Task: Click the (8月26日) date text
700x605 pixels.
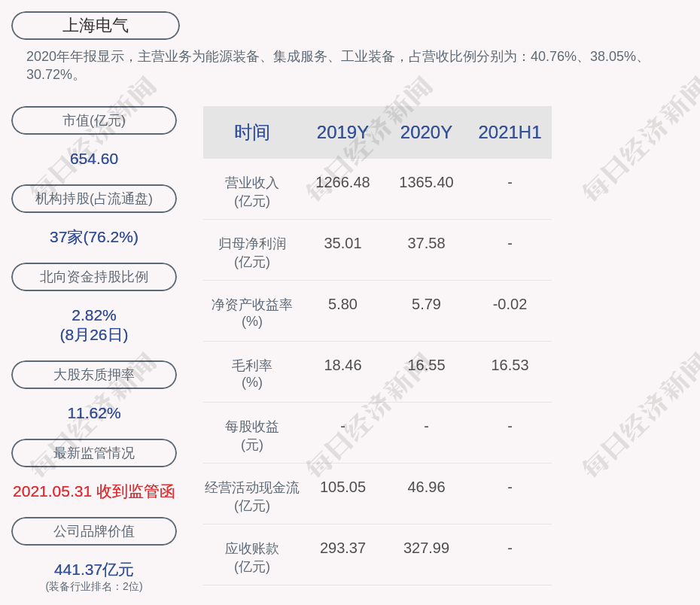Action: 94,335
